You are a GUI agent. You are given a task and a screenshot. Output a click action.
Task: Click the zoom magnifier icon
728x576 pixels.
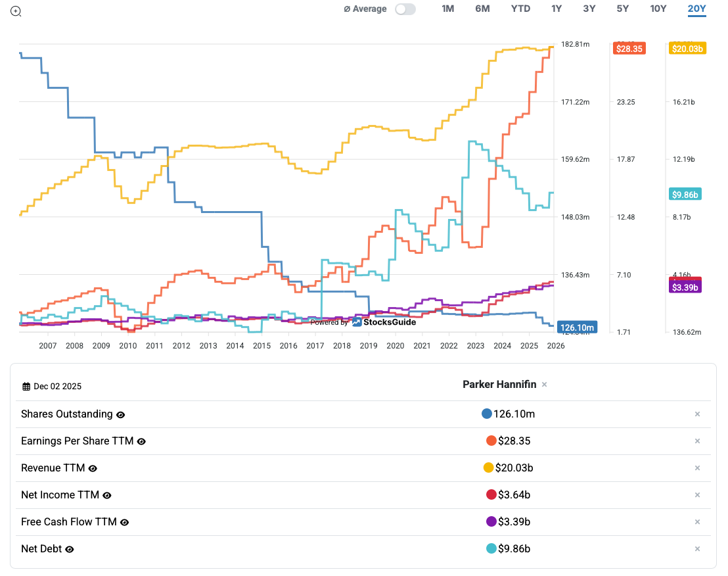pos(16,11)
